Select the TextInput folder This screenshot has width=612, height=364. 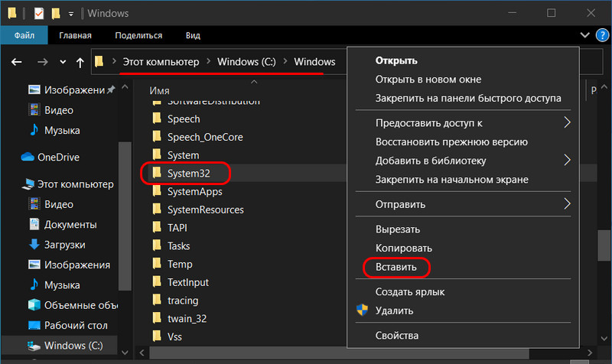(x=181, y=282)
